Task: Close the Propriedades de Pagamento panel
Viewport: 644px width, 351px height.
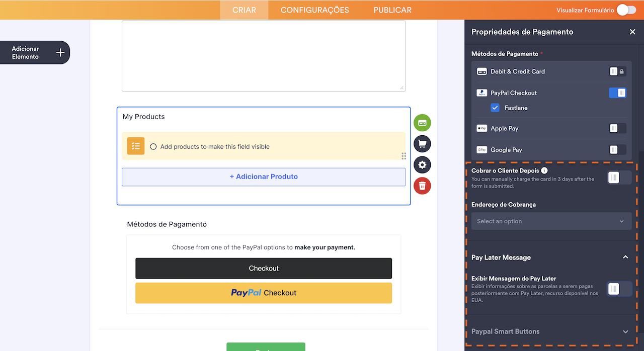Action: pos(632,32)
